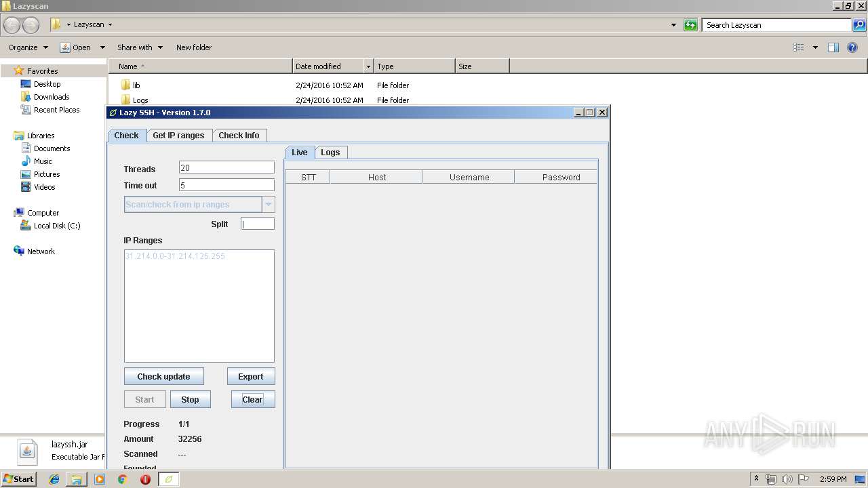Sort by Type column header
This screenshot has height=488, width=868.
click(x=414, y=66)
